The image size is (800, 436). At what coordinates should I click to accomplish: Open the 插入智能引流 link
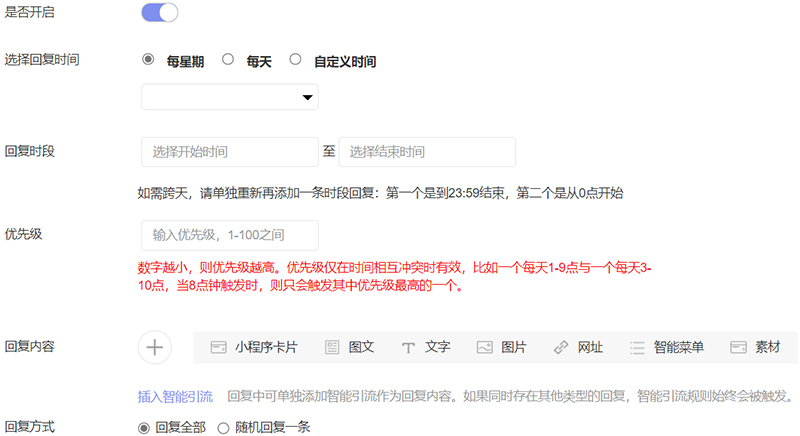[175, 396]
